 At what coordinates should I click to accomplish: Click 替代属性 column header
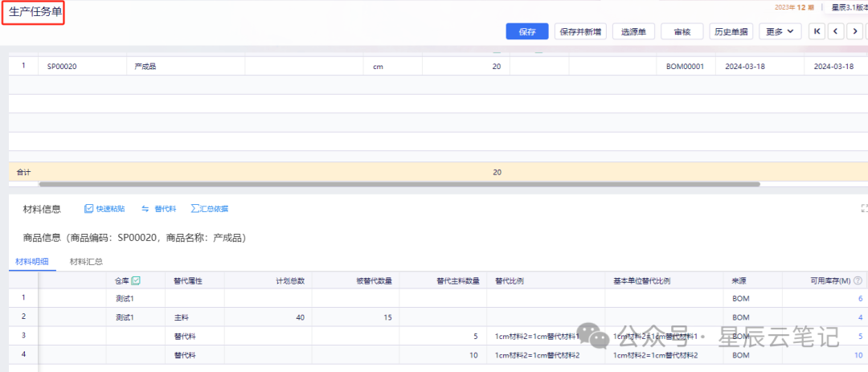coord(194,280)
